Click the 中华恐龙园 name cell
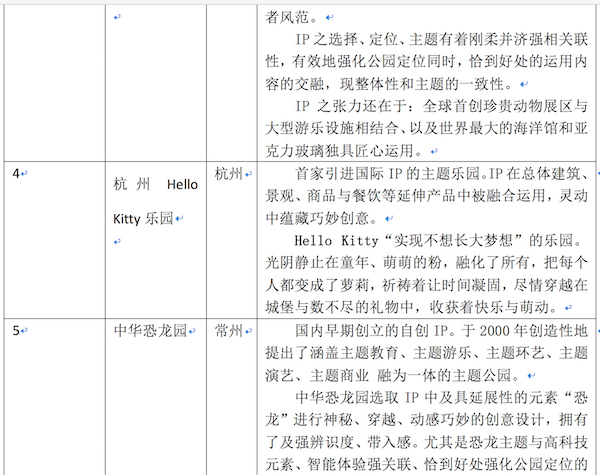This screenshot has height=475, width=600. coord(149,331)
